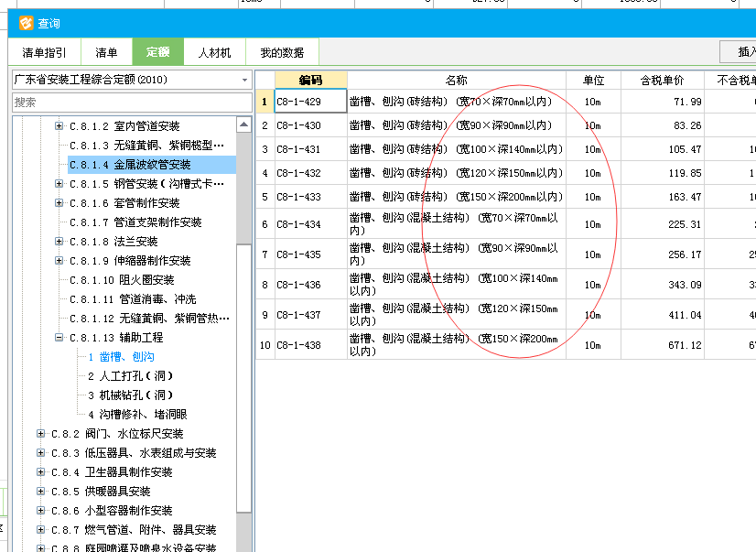The image size is (756, 552).
Task: Select tree item 1 凿槽、刨沟
Action: (x=122, y=357)
